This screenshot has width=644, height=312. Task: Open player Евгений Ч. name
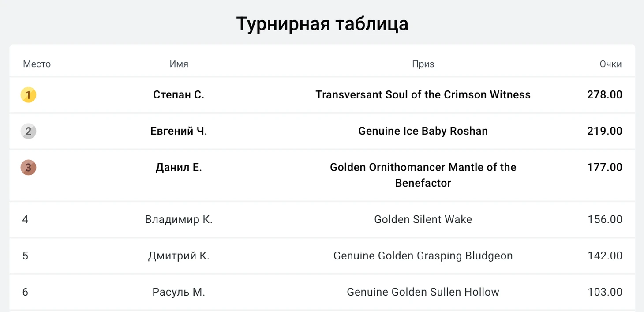(x=179, y=131)
